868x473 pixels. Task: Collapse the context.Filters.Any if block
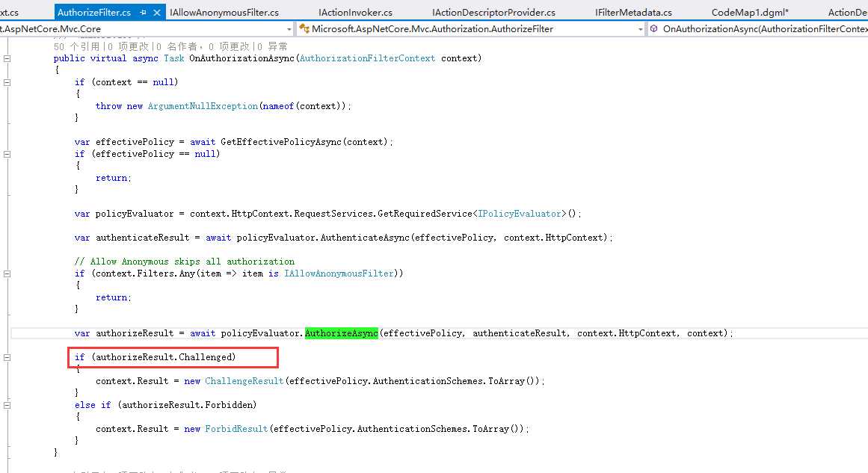7,273
